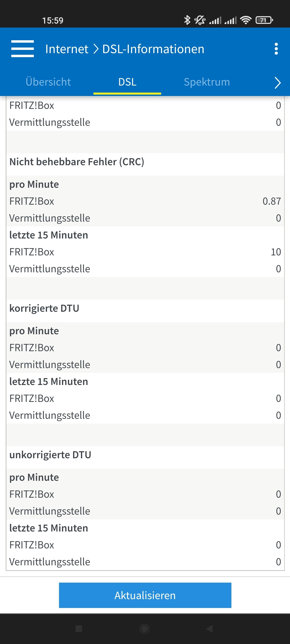Tap the Wi-Fi status bar icon
This screenshot has width=290, height=644.
246,20
